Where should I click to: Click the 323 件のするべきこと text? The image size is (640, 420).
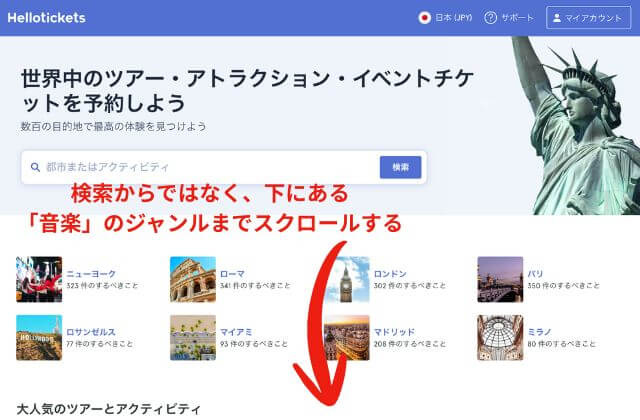point(102,286)
